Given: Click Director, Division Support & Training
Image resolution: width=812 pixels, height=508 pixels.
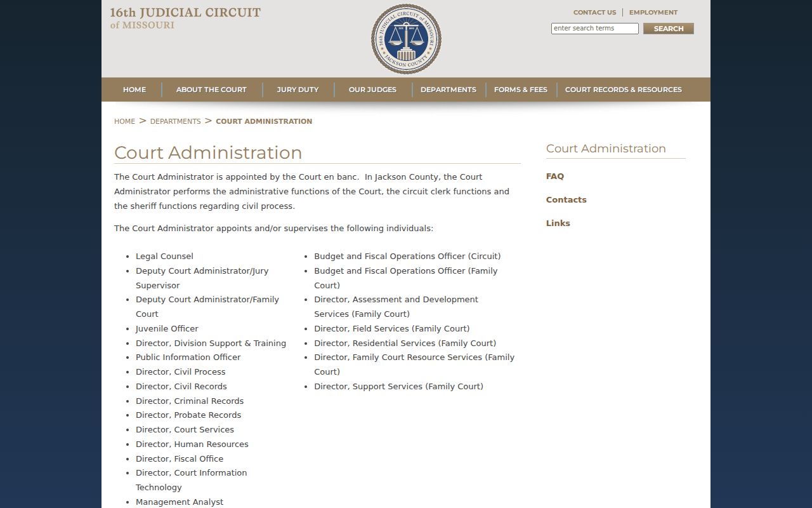Looking at the screenshot, I should [211, 344].
